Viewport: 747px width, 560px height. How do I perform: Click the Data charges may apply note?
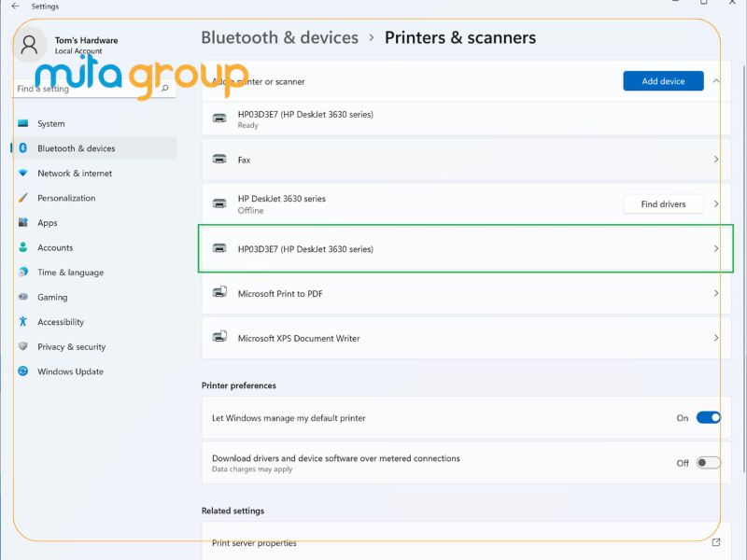[252, 469]
